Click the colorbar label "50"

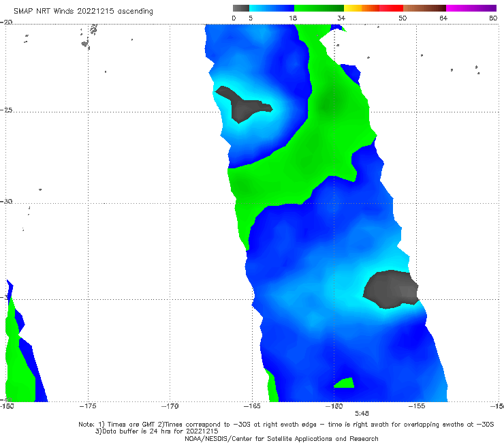pyautogui.click(x=403, y=18)
